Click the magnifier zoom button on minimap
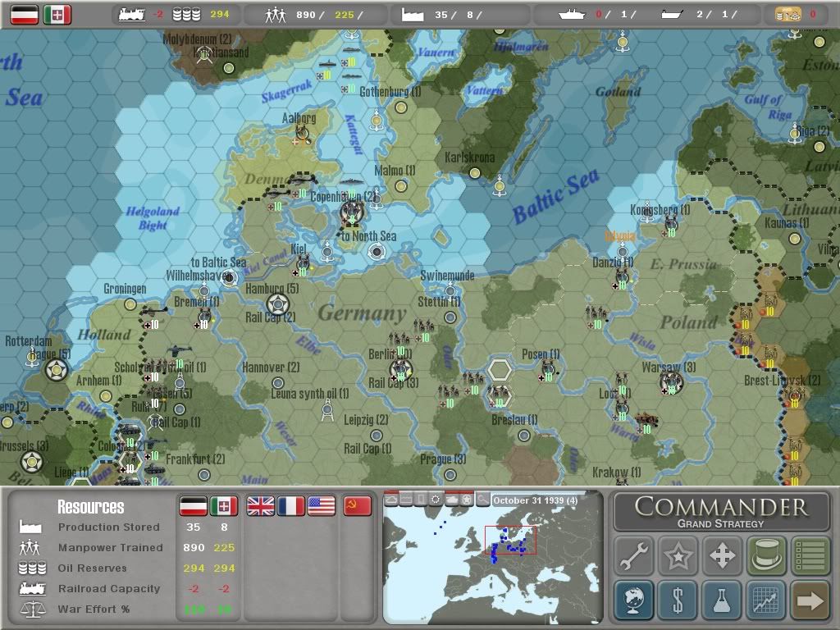 point(482,500)
